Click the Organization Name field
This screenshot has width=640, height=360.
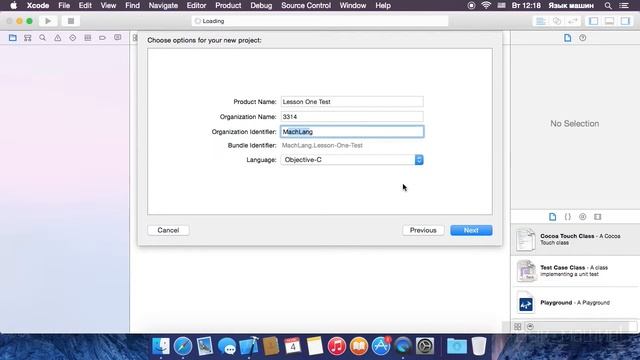coord(352,117)
